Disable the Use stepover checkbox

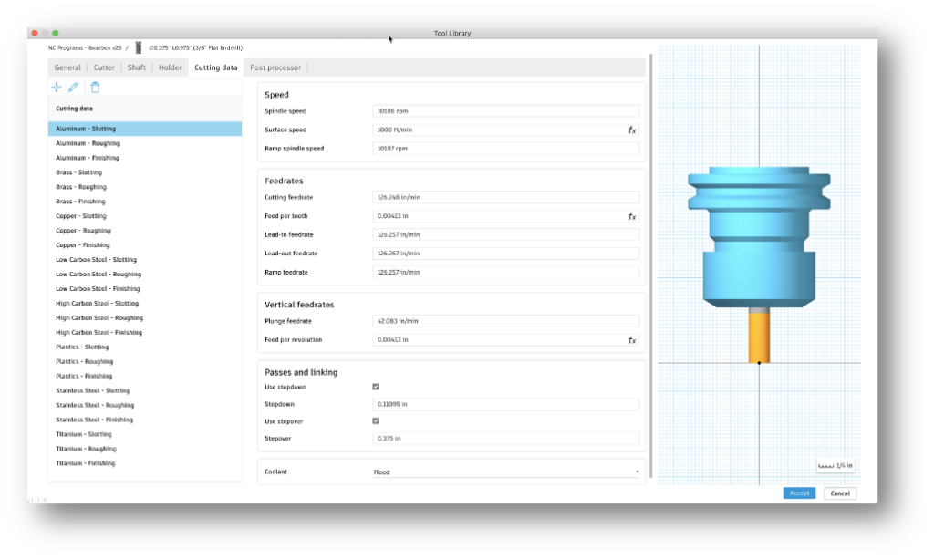tap(375, 420)
